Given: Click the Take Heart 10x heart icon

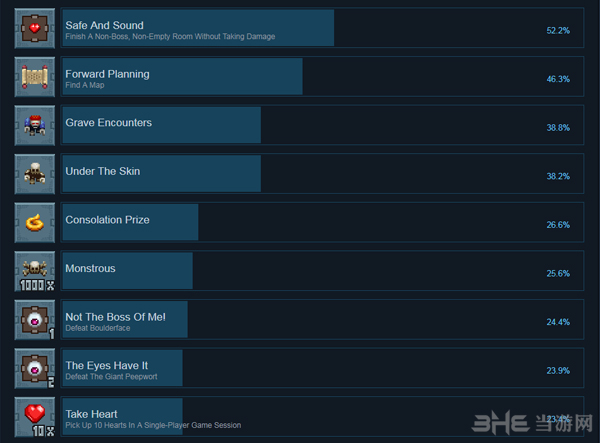Looking at the screenshot, I should pyautogui.click(x=35, y=417).
